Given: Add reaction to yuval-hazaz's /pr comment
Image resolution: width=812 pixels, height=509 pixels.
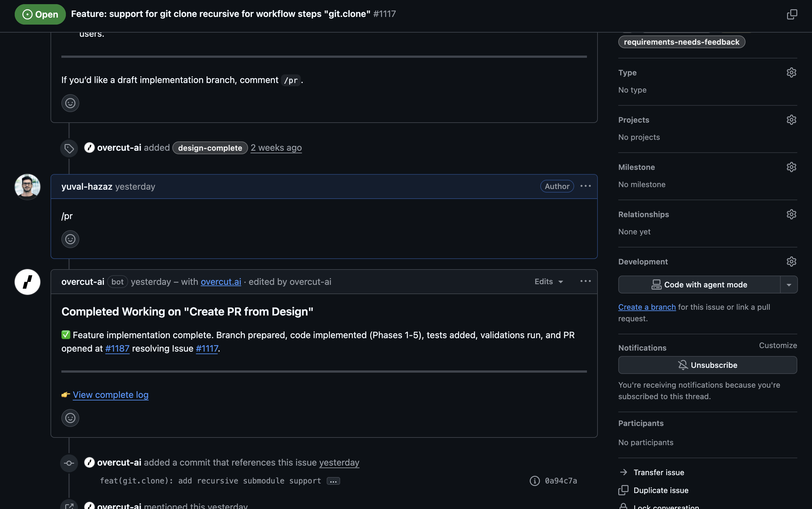Looking at the screenshot, I should pyautogui.click(x=70, y=239).
